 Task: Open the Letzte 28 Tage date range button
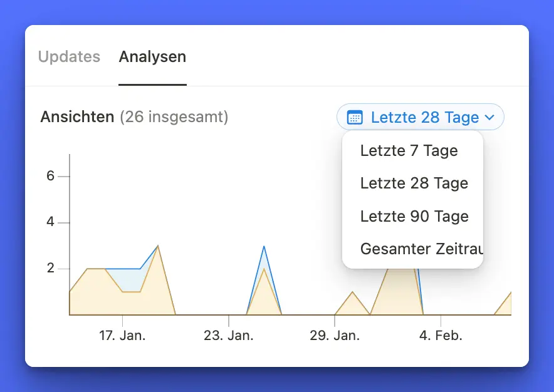[x=420, y=117]
